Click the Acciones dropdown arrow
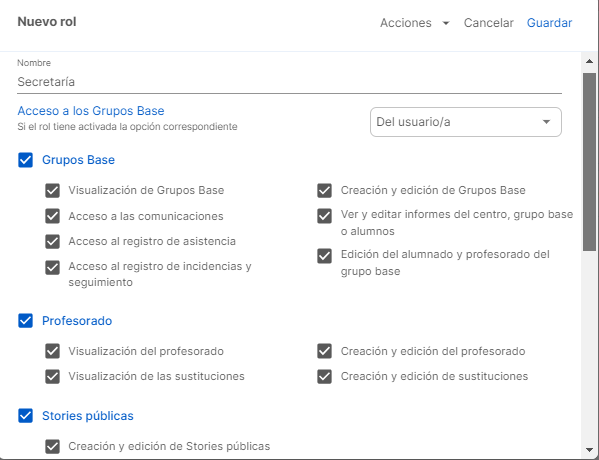The width and height of the screenshot is (599, 460). click(x=445, y=23)
